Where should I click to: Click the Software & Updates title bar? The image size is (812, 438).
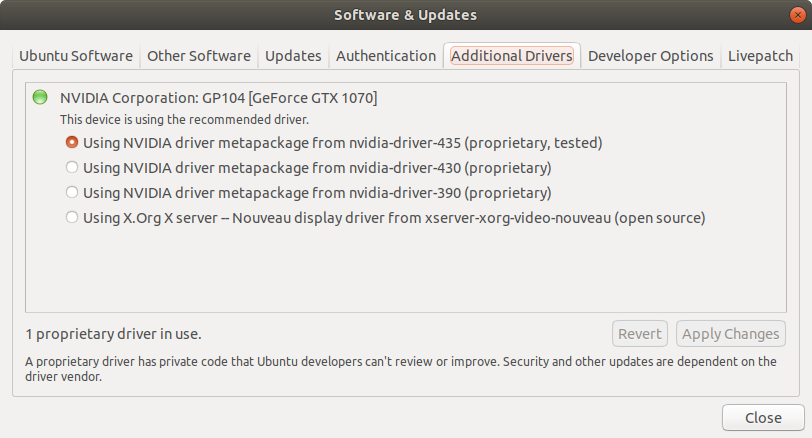tap(405, 15)
